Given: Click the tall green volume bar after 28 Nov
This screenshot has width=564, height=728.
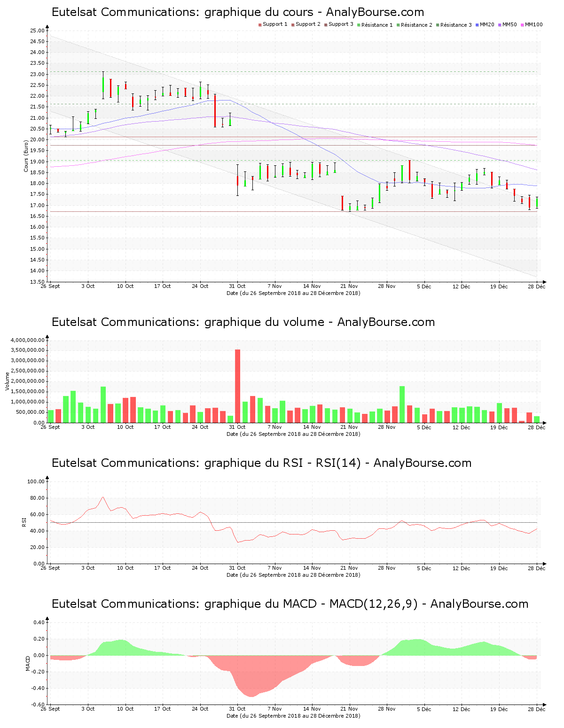Looking at the screenshot, I should point(402,404).
